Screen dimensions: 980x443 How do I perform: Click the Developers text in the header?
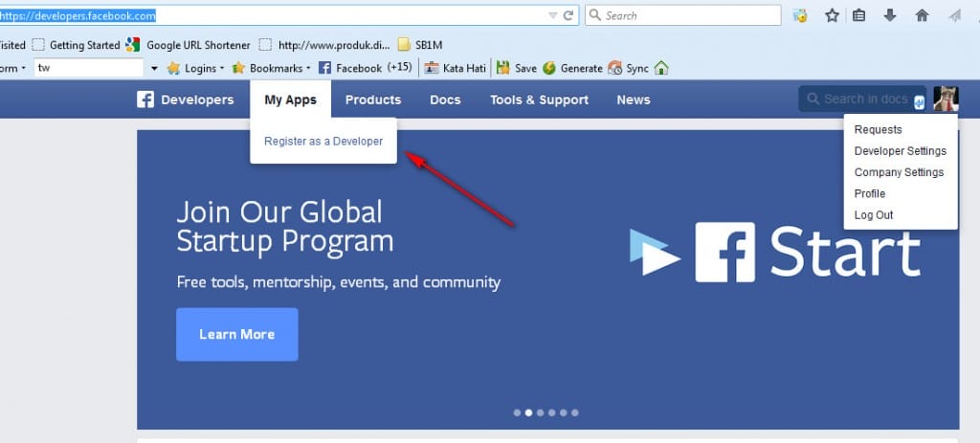click(x=197, y=100)
